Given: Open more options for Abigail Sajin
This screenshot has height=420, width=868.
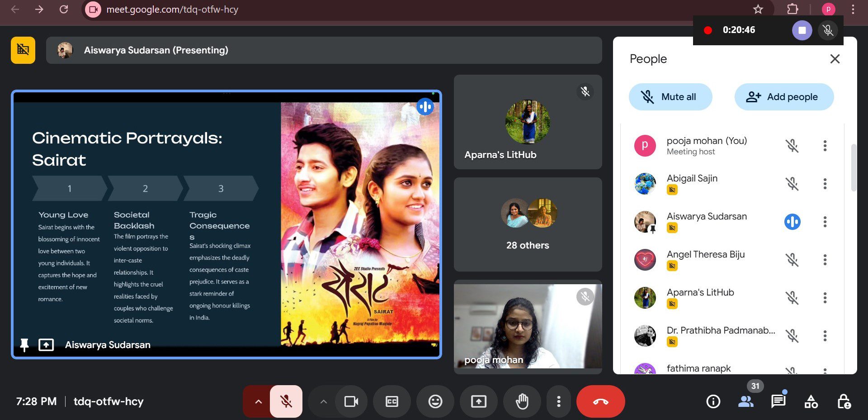Looking at the screenshot, I should (x=825, y=184).
